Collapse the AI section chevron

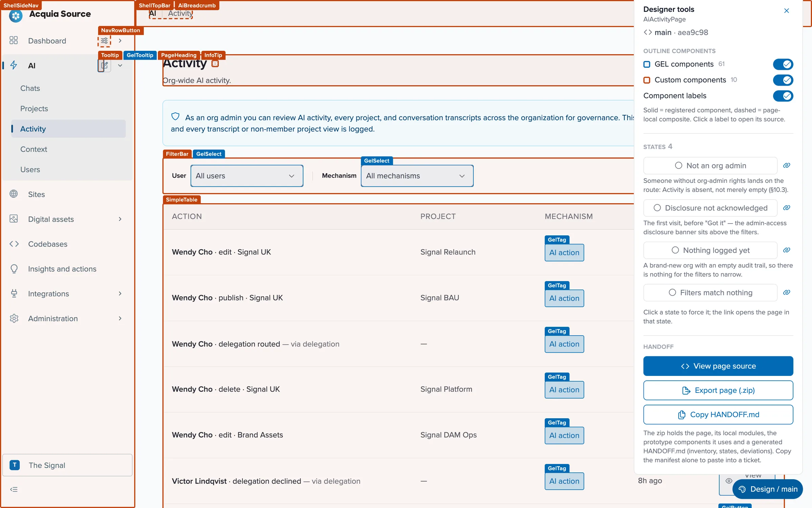[x=120, y=65]
